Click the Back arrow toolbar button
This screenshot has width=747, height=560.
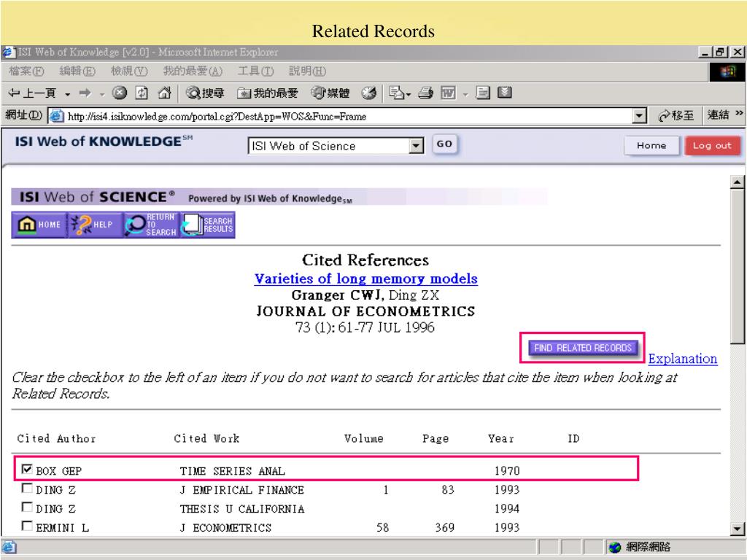pyautogui.click(x=32, y=93)
